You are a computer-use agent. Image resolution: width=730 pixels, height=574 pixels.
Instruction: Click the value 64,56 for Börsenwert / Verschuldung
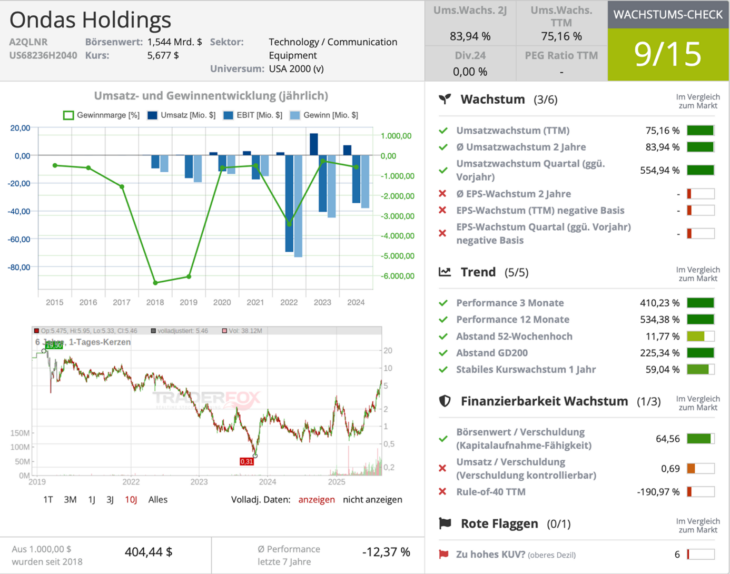[668, 439]
